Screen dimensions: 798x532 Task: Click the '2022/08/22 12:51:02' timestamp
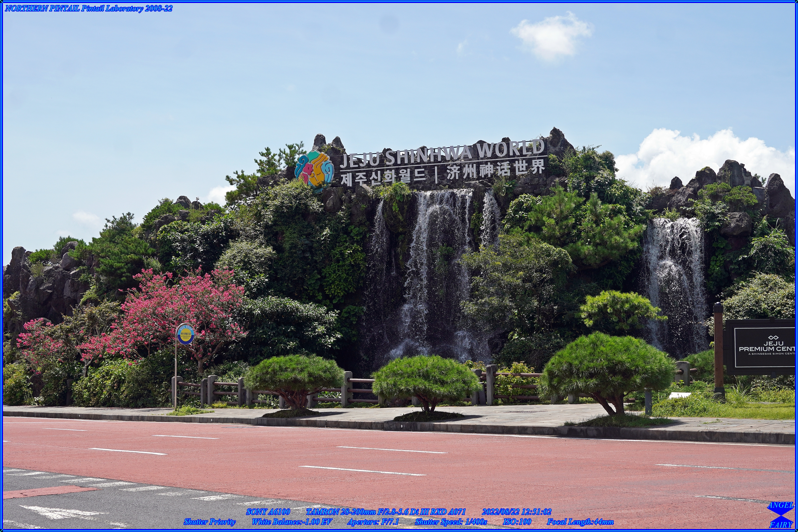[x=516, y=512]
